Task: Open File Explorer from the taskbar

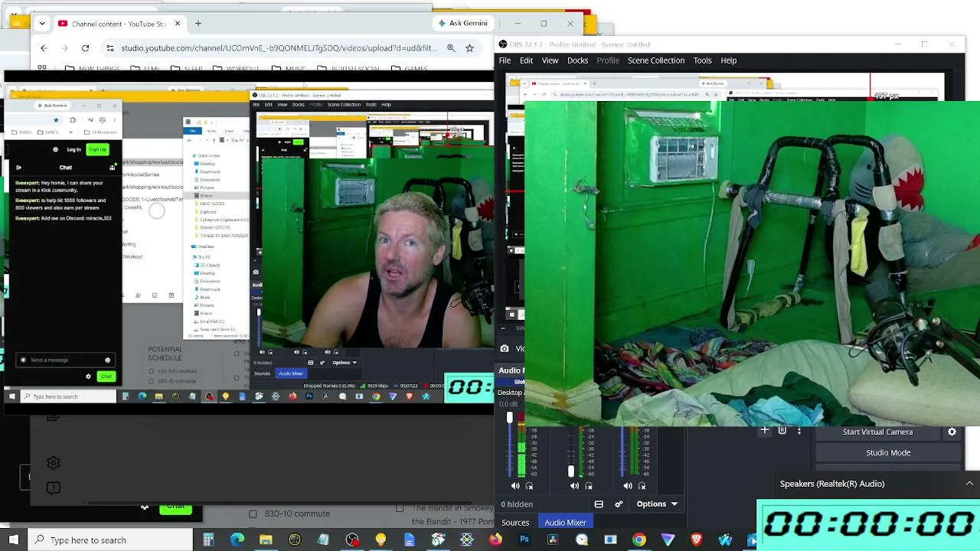Action: coord(266,540)
